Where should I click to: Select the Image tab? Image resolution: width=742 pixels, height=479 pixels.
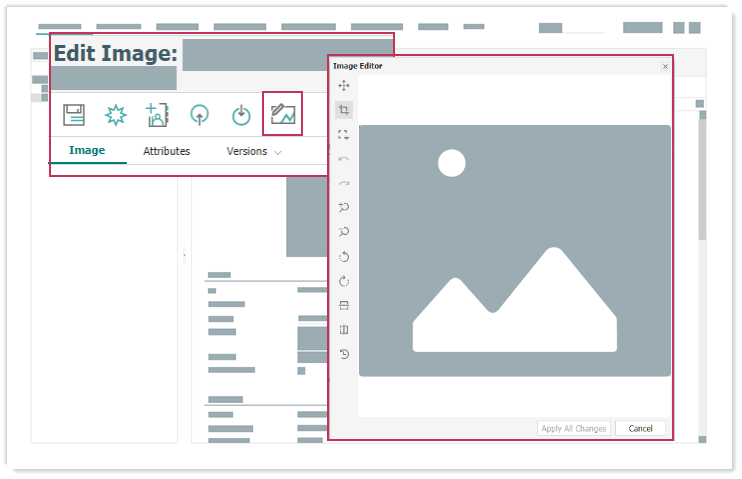pos(87,152)
